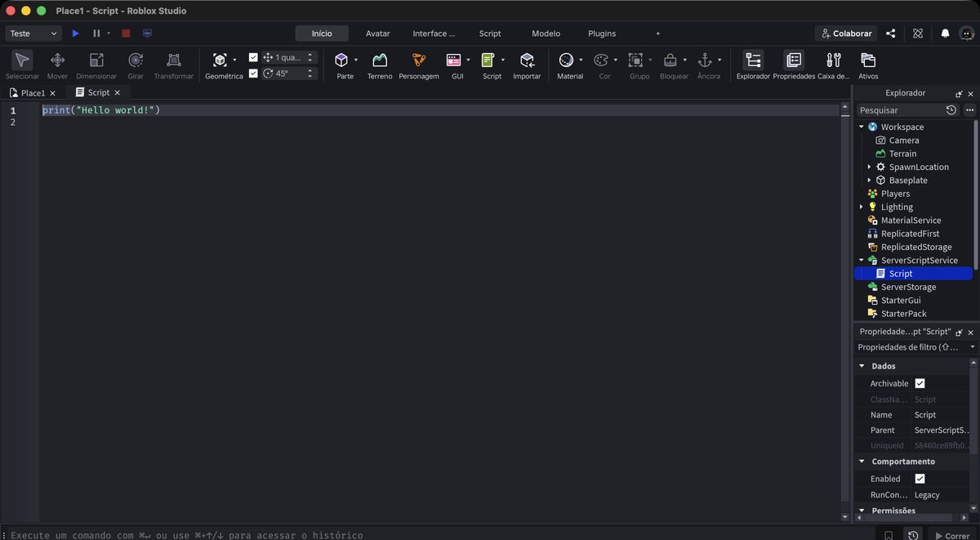Uncheck the Enabled property
The width and height of the screenshot is (980, 540).
[920, 479]
